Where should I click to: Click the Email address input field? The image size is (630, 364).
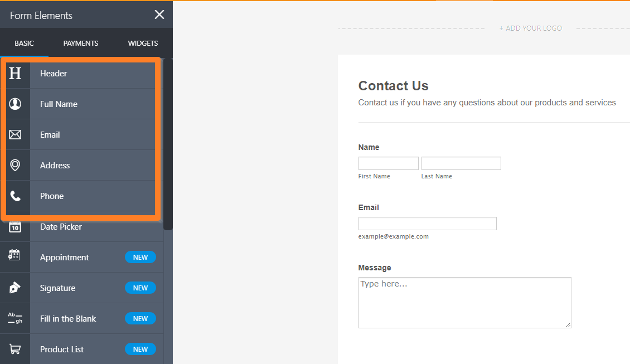coord(427,224)
